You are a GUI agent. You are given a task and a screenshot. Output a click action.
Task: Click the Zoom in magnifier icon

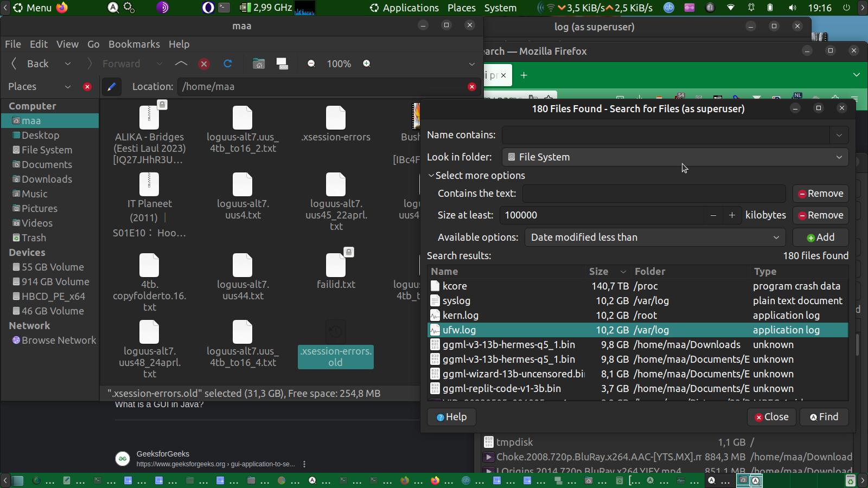click(x=367, y=64)
